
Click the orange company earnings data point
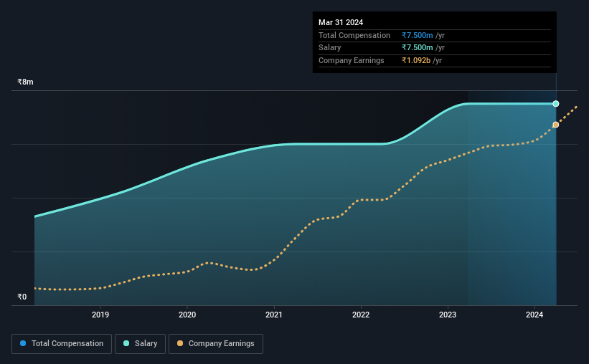click(x=555, y=125)
